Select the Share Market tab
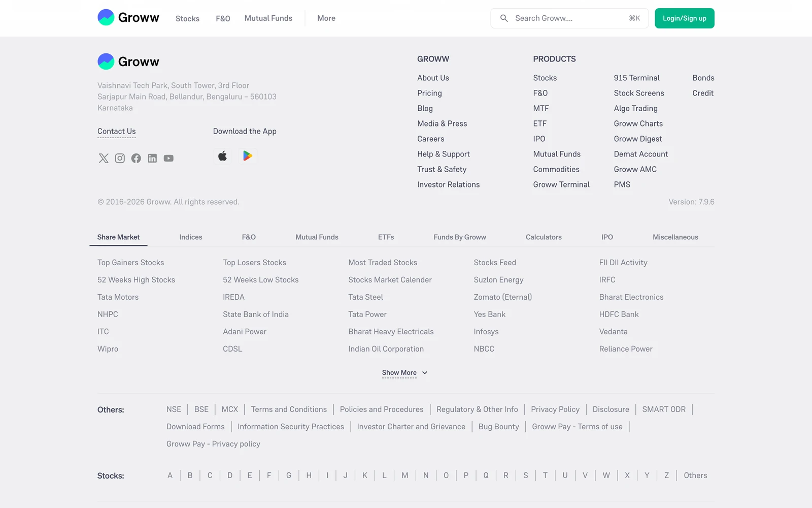Viewport: 812px width, 508px height. pyautogui.click(x=118, y=237)
